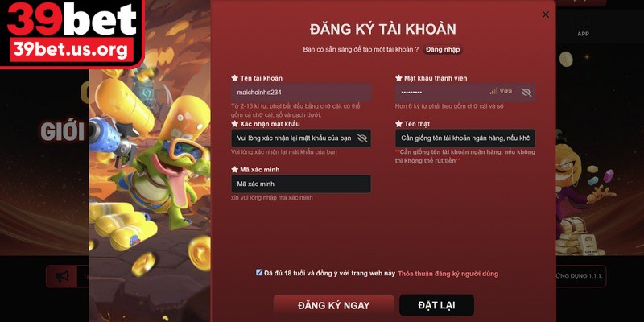Toggle visibility in Xác nhận mật khẩu field
This screenshot has width=644, height=322.
[361, 138]
